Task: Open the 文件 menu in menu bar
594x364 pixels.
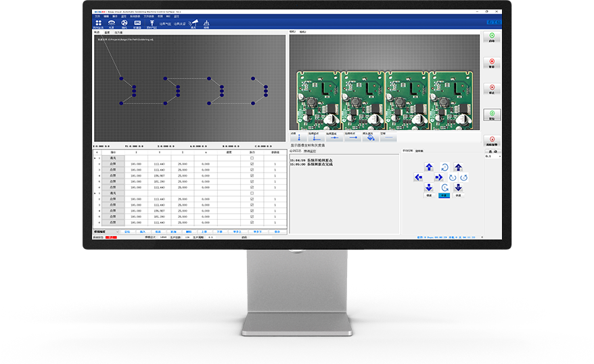Action: point(97,16)
